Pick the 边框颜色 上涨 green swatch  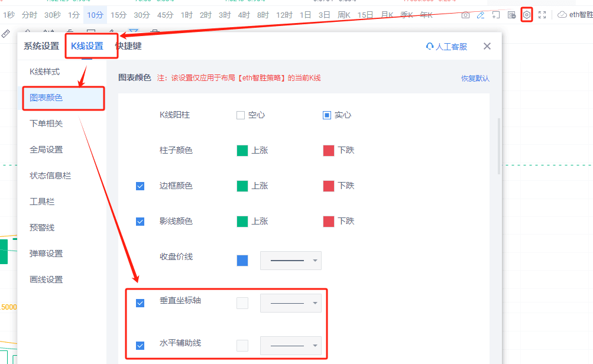(x=242, y=186)
